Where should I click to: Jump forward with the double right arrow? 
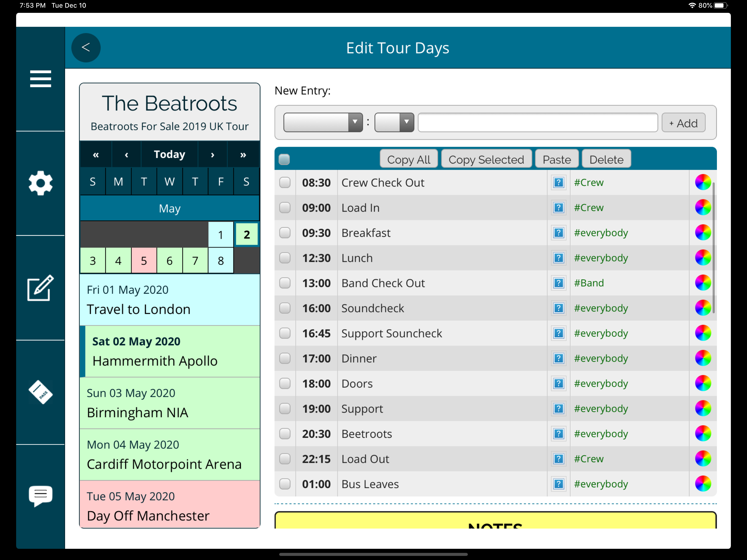[x=243, y=155]
